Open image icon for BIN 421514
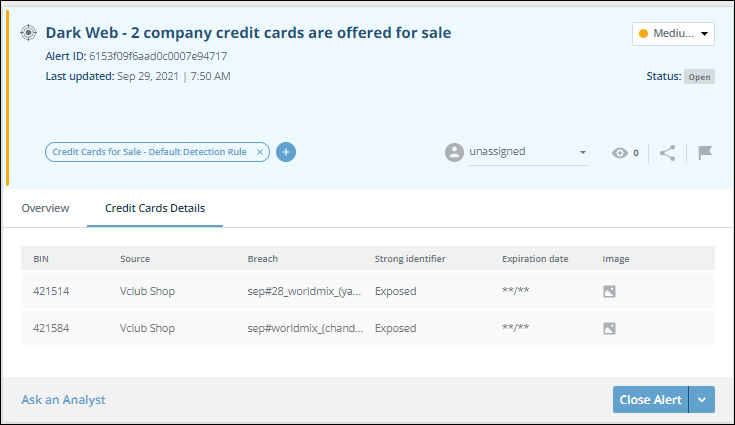Screen dimensions: 735x425 609,292
